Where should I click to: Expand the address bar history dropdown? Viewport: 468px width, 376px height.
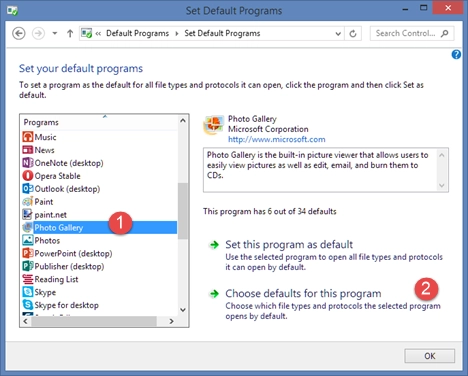338,34
